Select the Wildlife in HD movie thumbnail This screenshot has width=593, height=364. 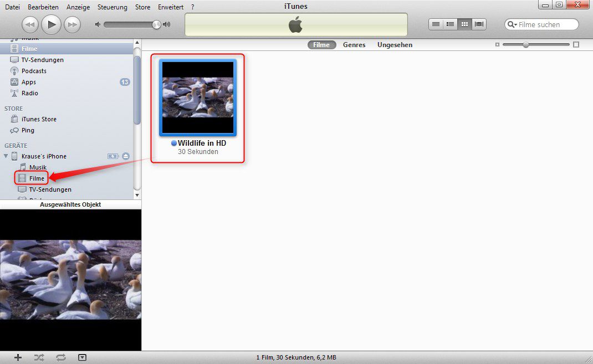tap(198, 98)
